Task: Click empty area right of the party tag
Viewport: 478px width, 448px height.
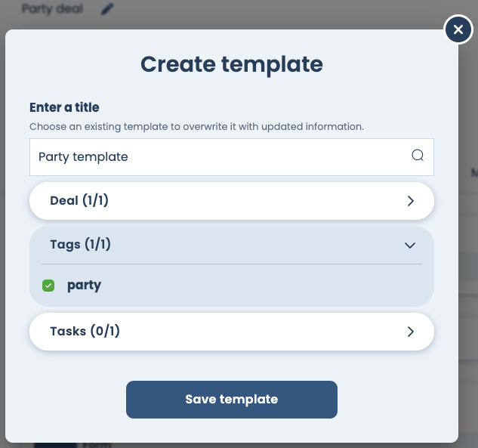Action: click(264, 286)
